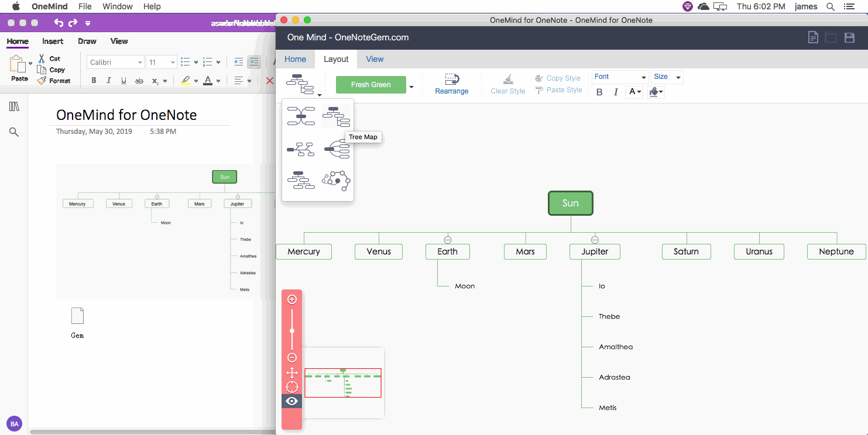Switch to the Home tab in OneMind
Screen dimensions: 868x435
point(295,59)
